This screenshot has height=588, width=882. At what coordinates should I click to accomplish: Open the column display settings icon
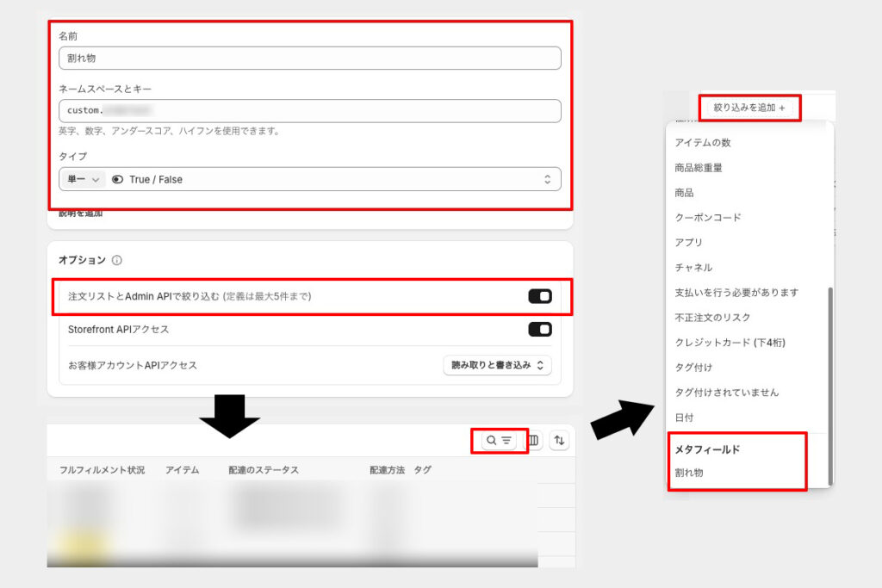click(533, 440)
